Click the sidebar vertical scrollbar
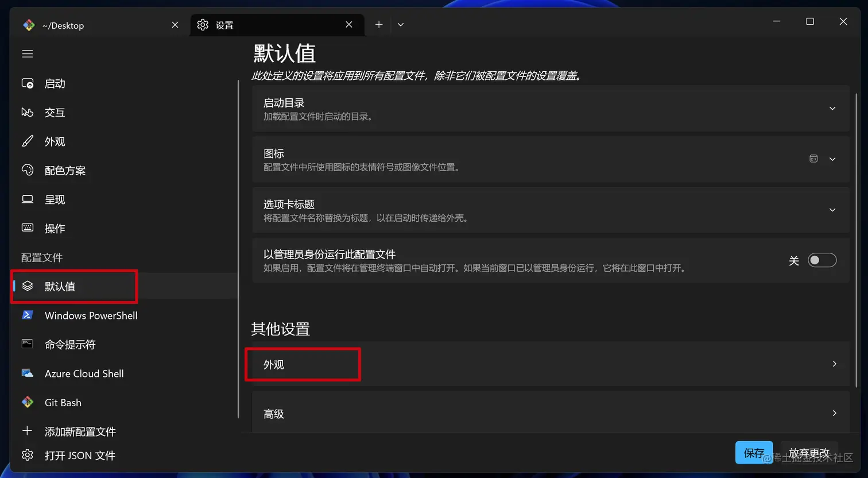 (238, 249)
